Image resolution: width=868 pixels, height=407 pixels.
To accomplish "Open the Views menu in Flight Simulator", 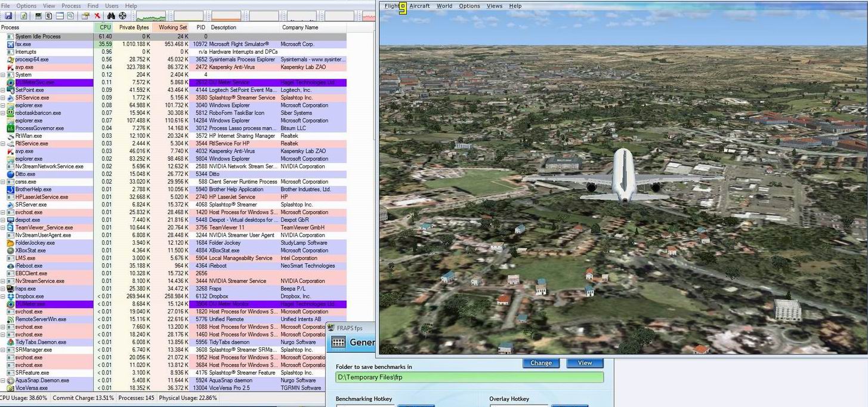I will click(495, 6).
